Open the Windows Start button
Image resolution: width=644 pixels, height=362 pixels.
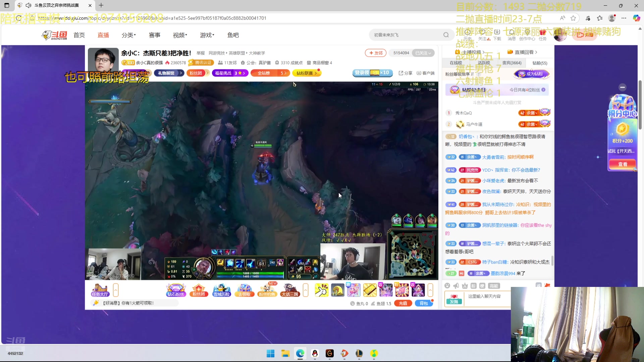click(x=270, y=353)
